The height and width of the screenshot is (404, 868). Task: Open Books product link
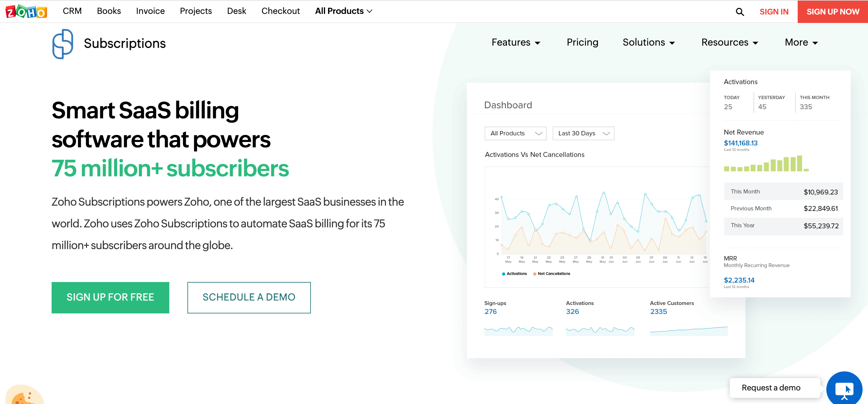(109, 11)
